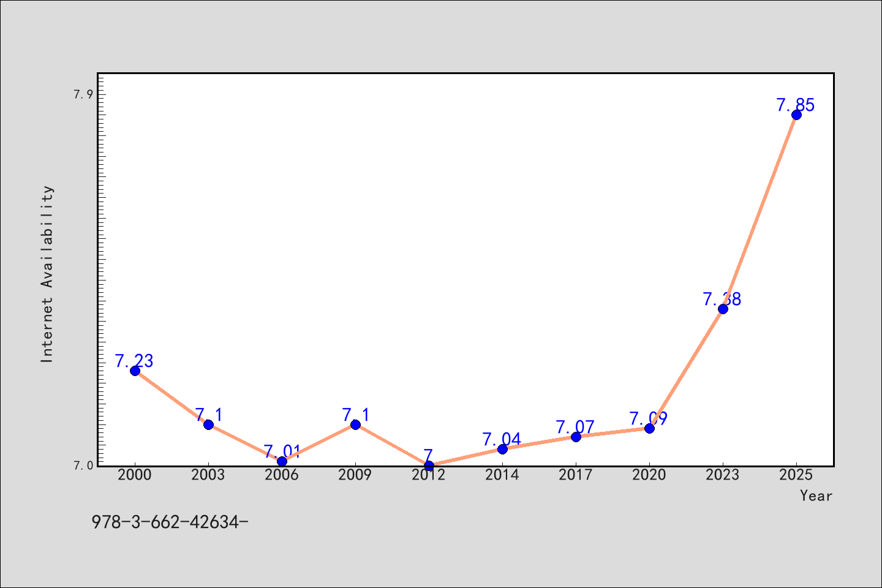Click the 7.85 data point for 2025
The image size is (882, 588).
[x=796, y=115]
